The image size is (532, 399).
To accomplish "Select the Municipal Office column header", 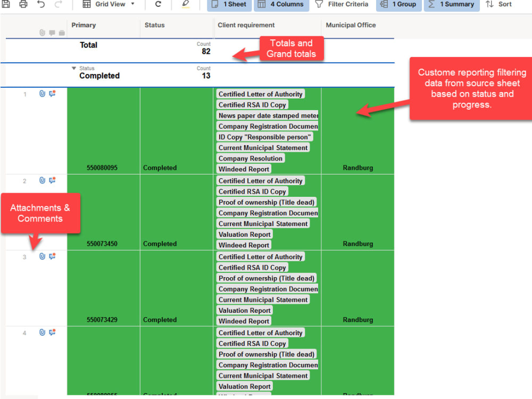I will 351,25.
